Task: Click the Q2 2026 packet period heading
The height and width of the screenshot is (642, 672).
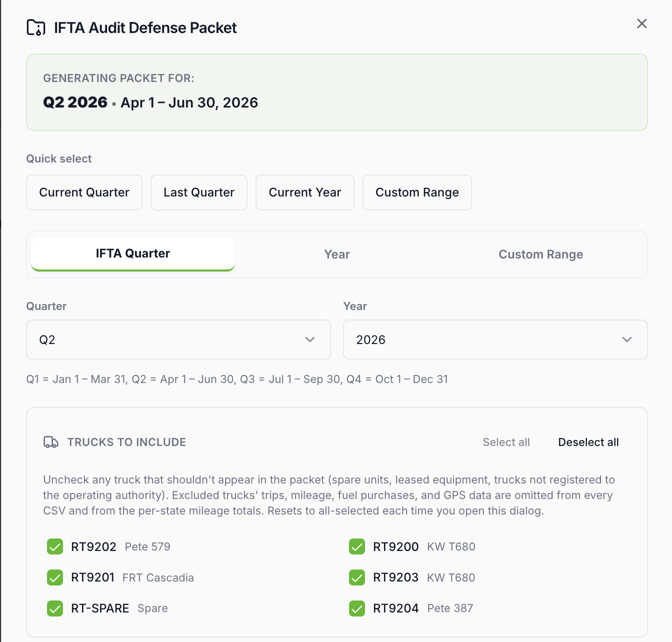Action: (75, 102)
